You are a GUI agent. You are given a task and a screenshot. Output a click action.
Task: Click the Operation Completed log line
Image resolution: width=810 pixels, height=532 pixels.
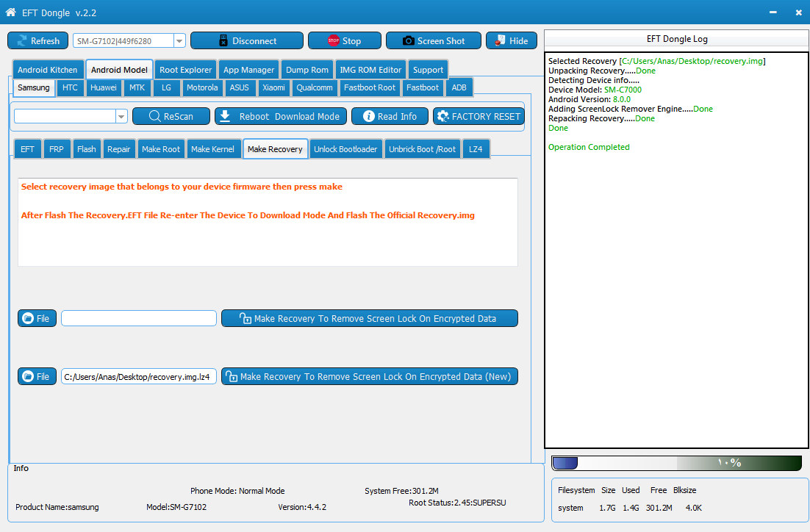588,147
